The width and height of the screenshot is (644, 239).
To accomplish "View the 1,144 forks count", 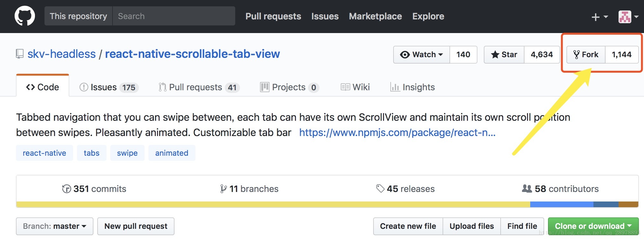I will click(x=622, y=55).
